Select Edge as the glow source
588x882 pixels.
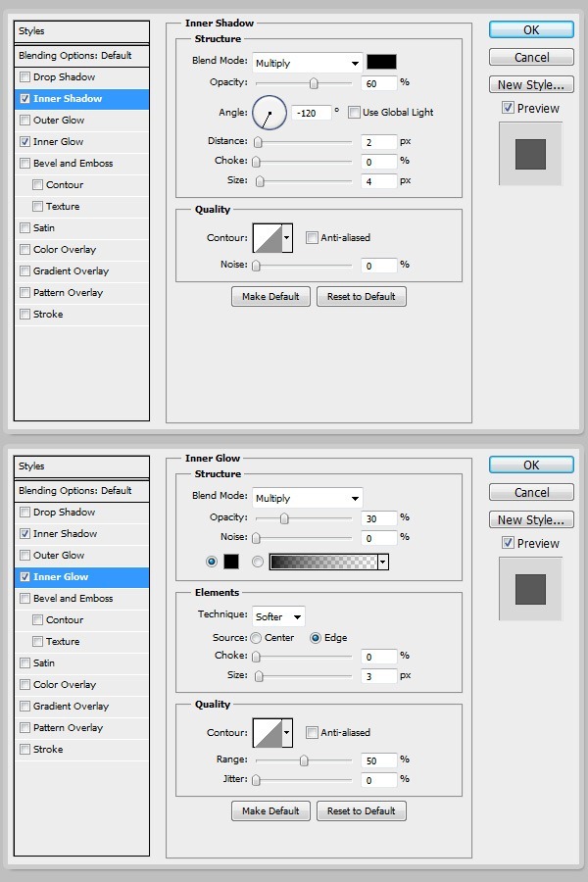point(316,638)
